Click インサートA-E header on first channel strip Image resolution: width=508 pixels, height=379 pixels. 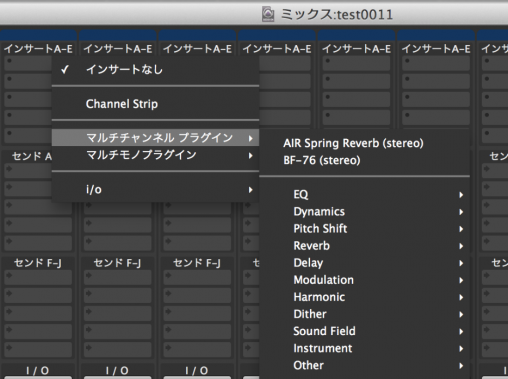tap(38, 49)
